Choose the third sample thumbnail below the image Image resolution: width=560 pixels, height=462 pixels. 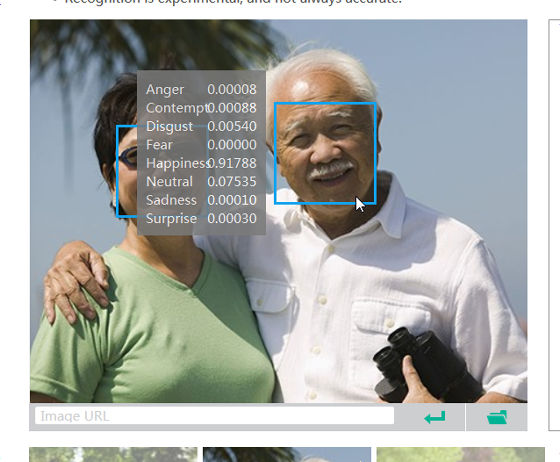coord(461,454)
